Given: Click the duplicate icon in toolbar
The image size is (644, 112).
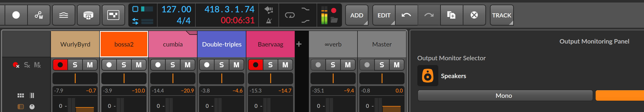Looking at the screenshot, I should (x=451, y=15).
